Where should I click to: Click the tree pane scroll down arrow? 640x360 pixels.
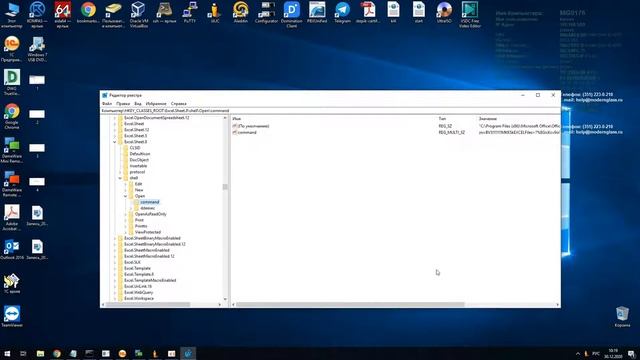(x=225, y=299)
